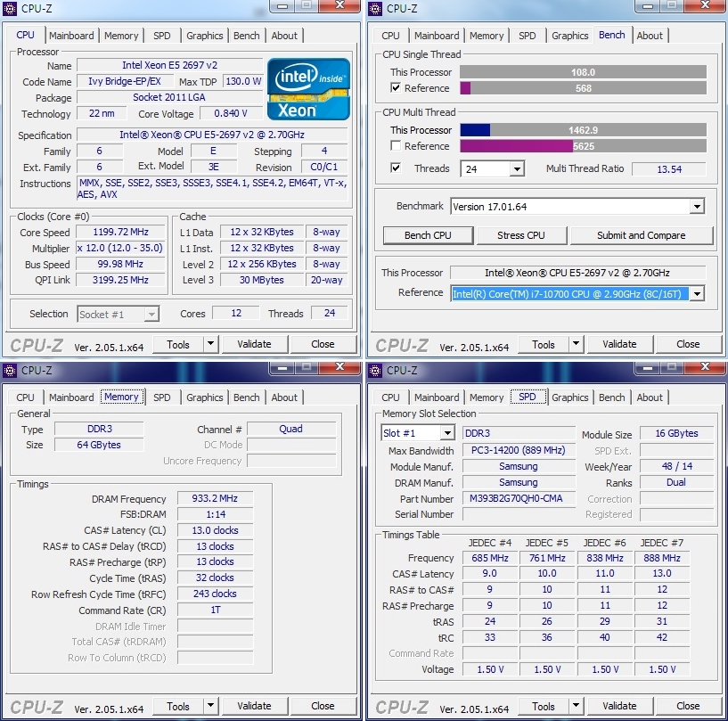Click the Intel Inside Xeon logo
Screen dimensions: 728x721
pos(308,88)
